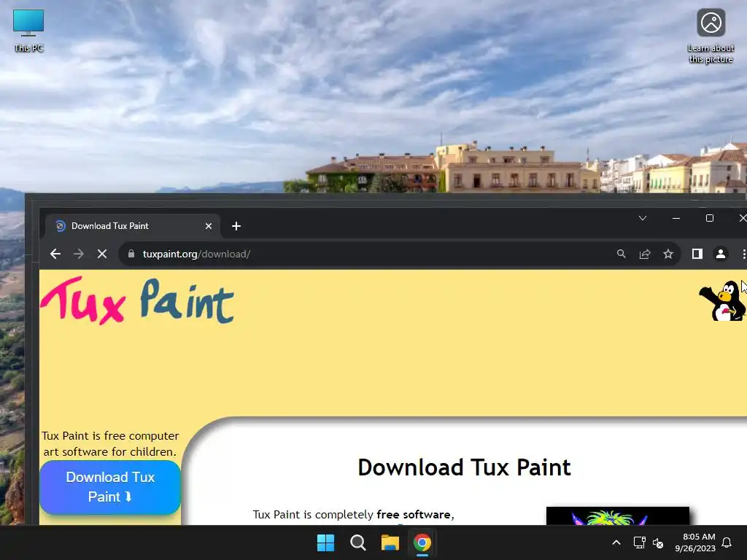Go back with the browser back arrow
747x560 pixels.
[55, 254]
